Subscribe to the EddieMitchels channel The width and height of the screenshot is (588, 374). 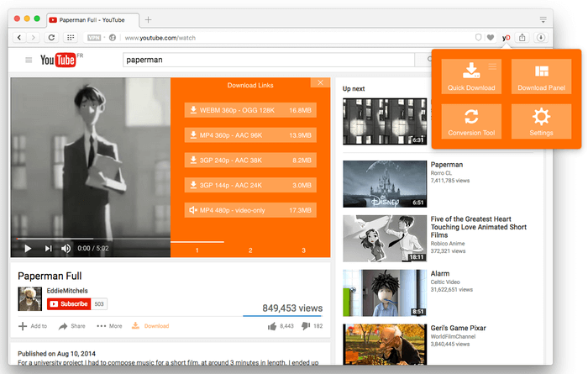coord(68,303)
